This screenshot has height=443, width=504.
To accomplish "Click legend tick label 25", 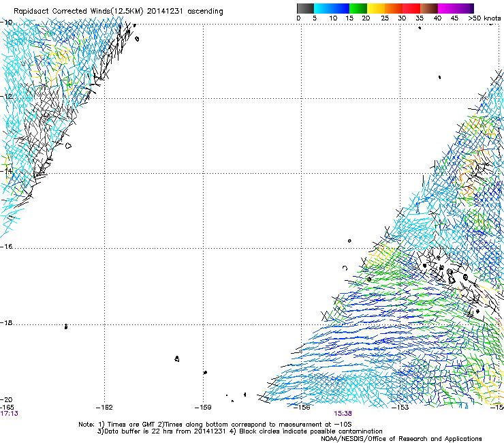I will [385, 18].
